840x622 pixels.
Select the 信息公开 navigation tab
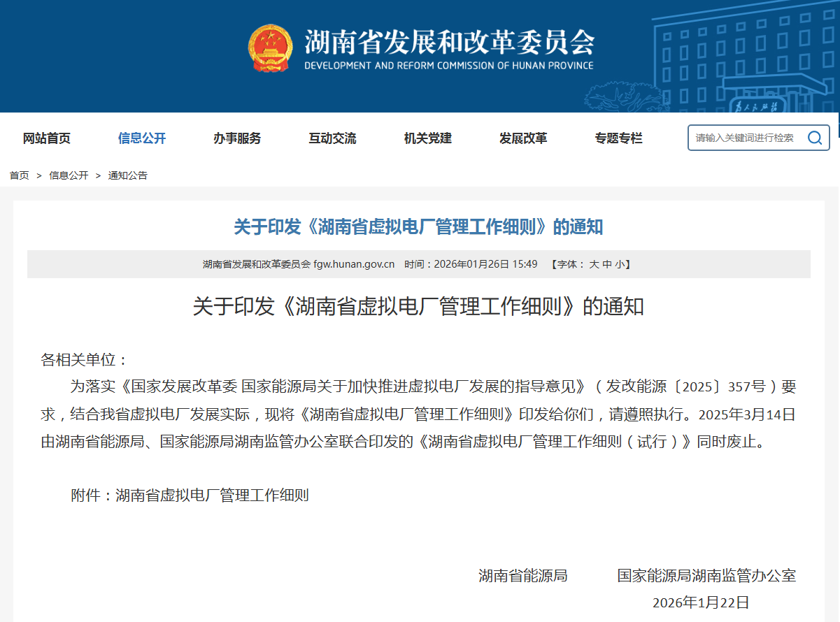[142, 138]
